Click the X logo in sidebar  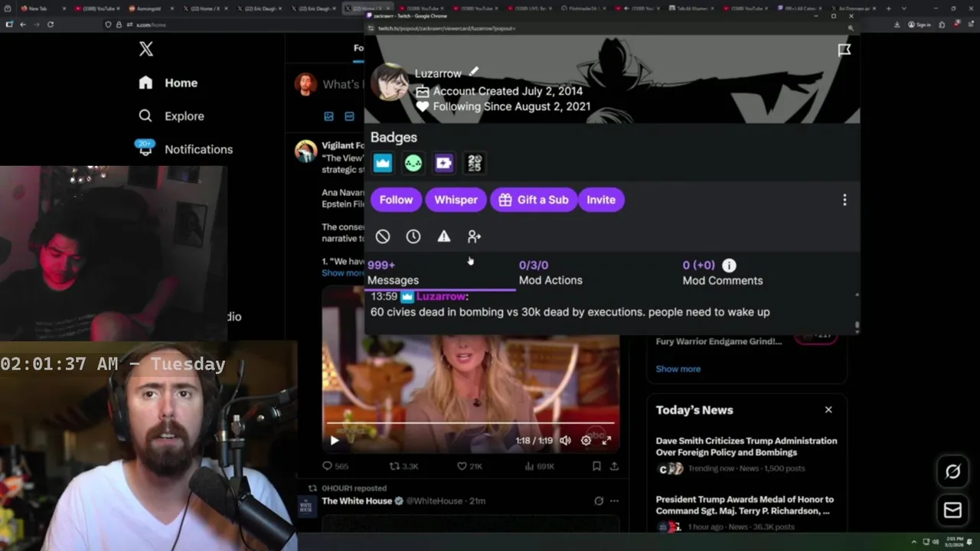pyautogui.click(x=146, y=50)
